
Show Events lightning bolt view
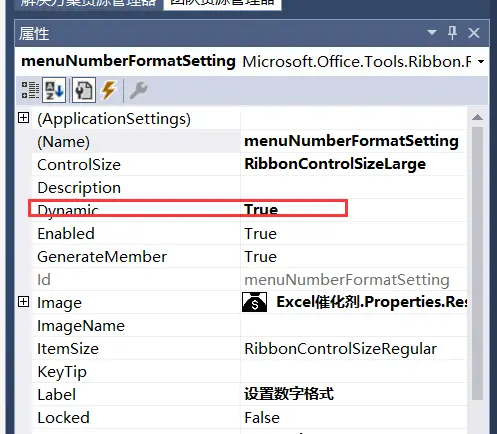[109, 90]
